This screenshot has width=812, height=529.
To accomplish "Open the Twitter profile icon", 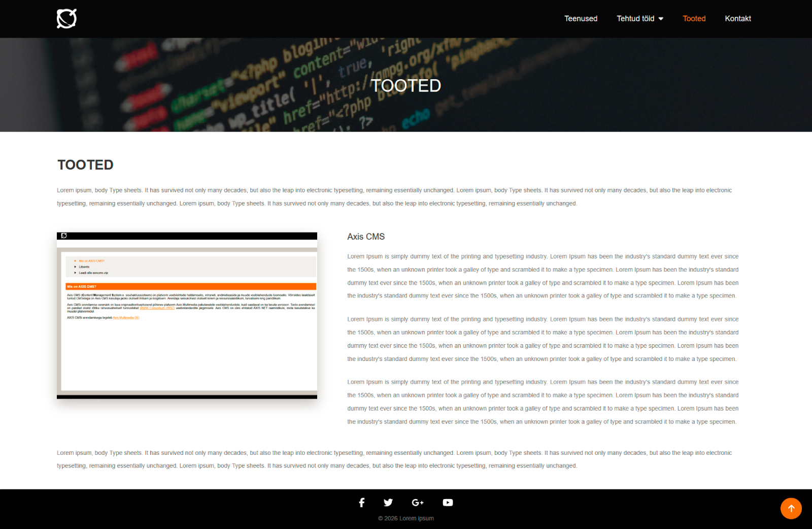I will point(388,503).
